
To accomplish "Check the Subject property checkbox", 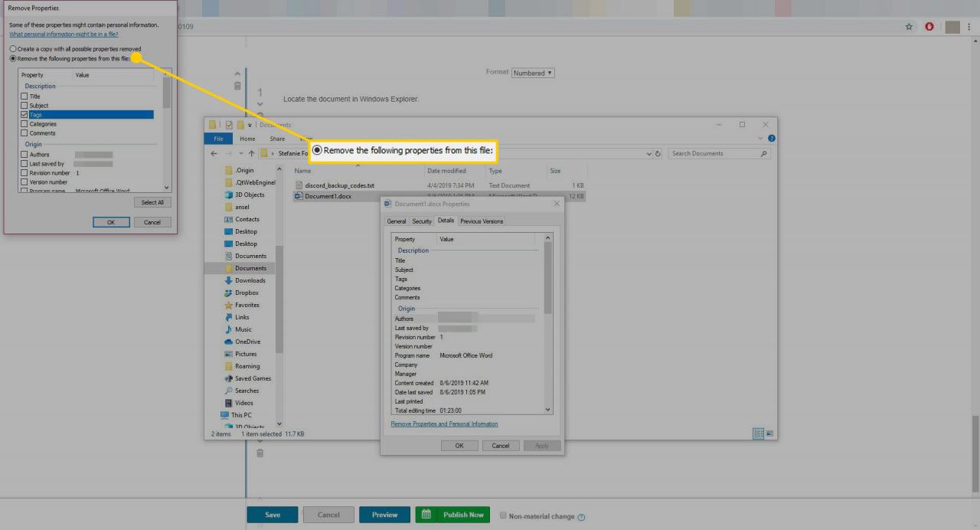I will [24, 106].
